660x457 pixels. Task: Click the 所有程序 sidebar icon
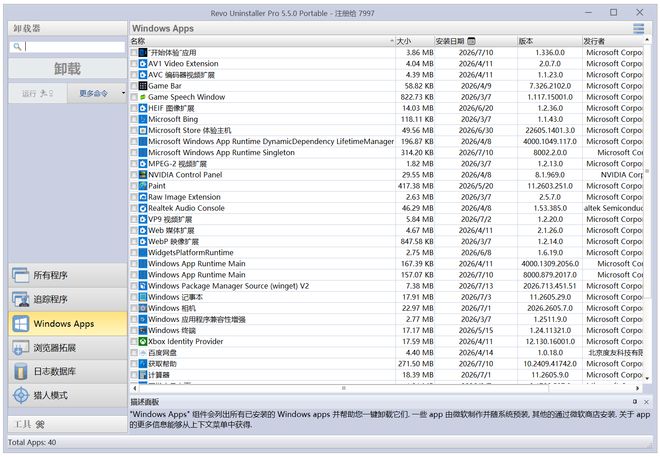(21, 275)
